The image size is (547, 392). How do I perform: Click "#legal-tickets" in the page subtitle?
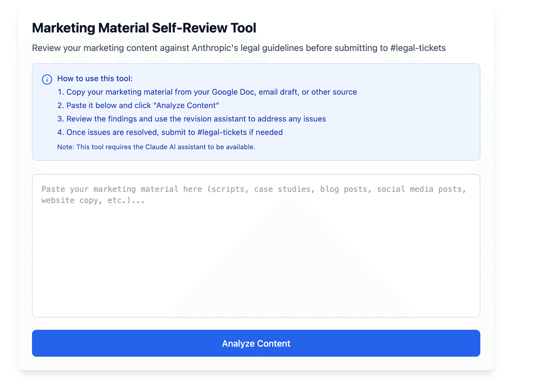click(418, 48)
